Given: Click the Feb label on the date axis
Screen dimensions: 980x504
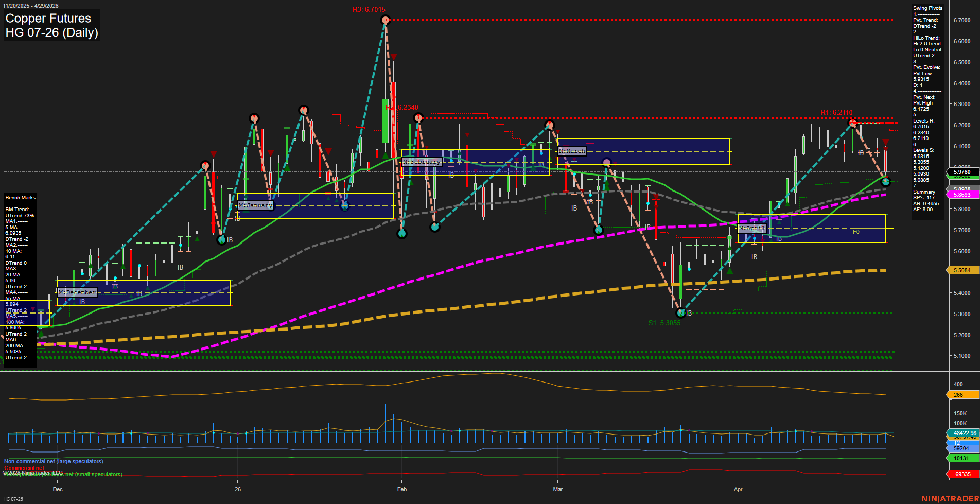Looking at the screenshot, I should tap(402, 489).
